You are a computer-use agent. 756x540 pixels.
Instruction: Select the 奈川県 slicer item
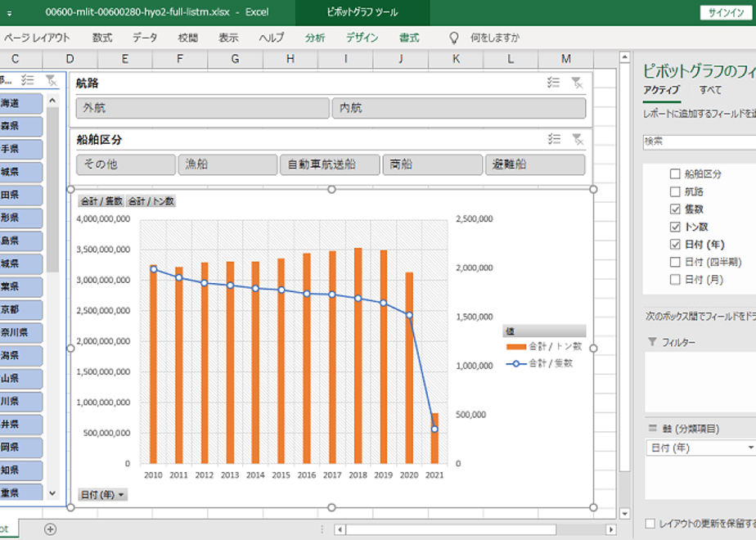tap(20, 333)
